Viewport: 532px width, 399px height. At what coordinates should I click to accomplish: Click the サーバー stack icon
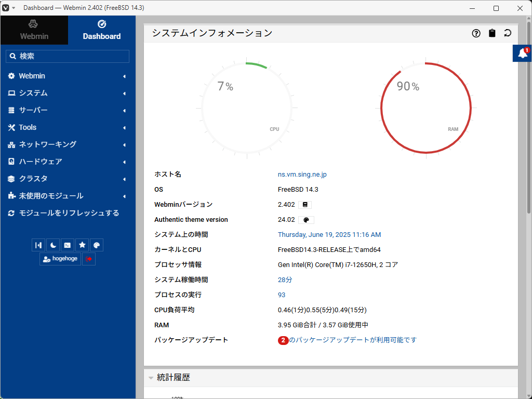11,110
